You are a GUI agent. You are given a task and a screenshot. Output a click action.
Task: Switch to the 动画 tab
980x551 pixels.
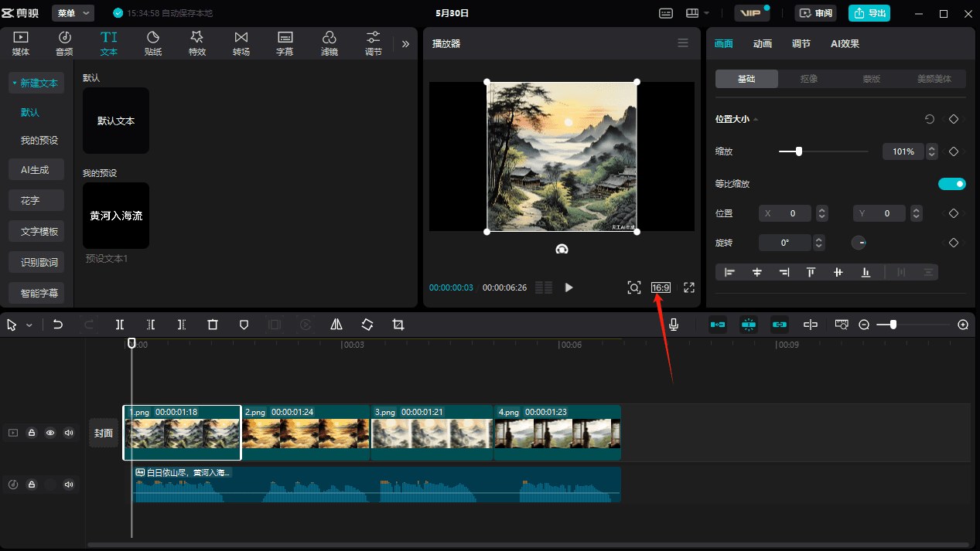pos(763,44)
